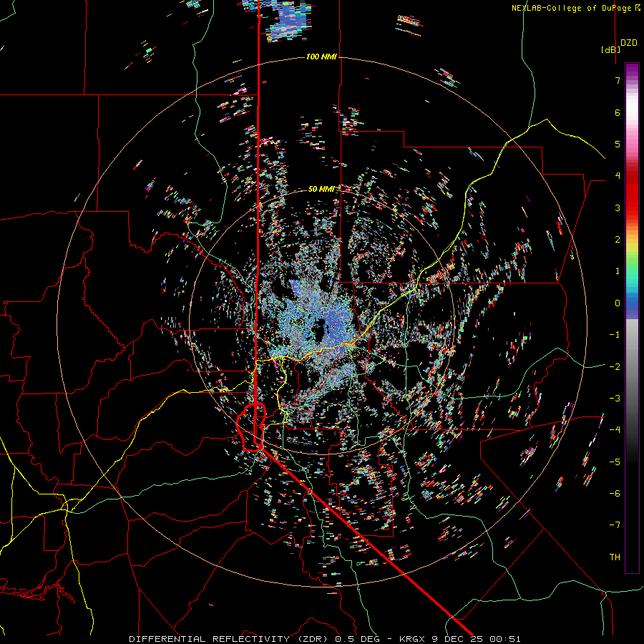The image size is (644, 644).
Task: Click the 100 NMI range ring label
Action: (321, 57)
